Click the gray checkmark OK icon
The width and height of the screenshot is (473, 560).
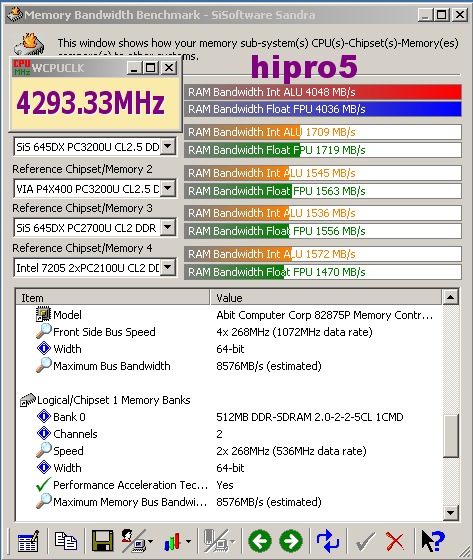click(365, 542)
